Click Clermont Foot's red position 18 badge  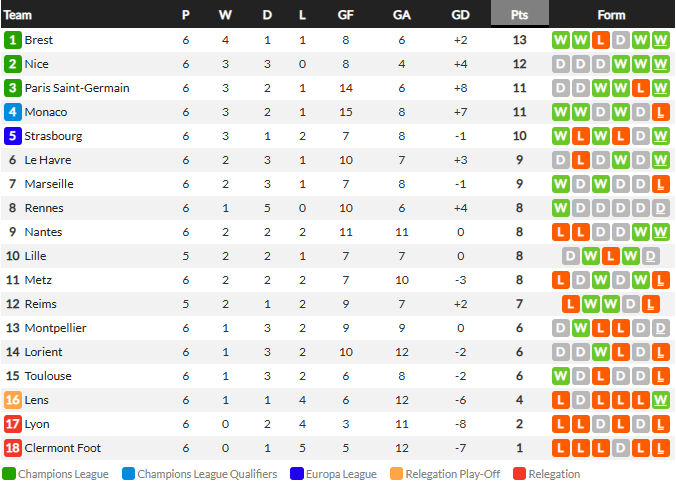(x=13, y=448)
